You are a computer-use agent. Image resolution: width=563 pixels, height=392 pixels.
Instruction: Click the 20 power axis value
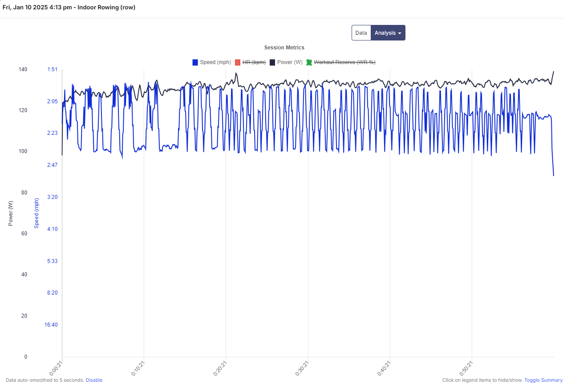click(x=24, y=316)
